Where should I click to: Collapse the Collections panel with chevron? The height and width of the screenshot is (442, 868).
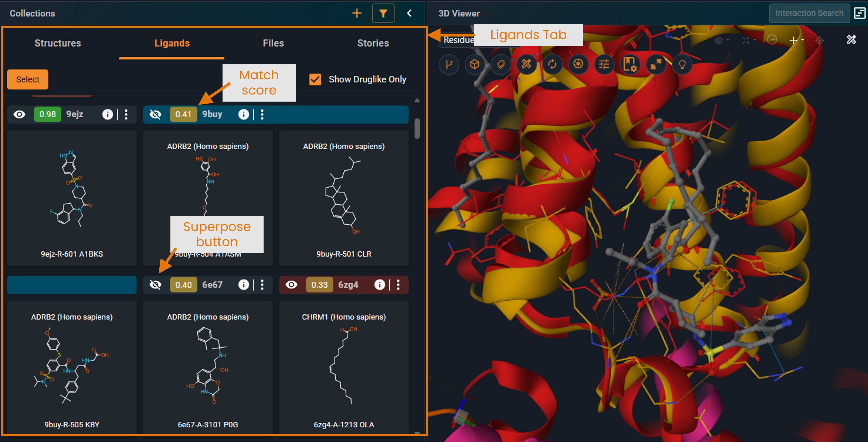[x=409, y=13]
